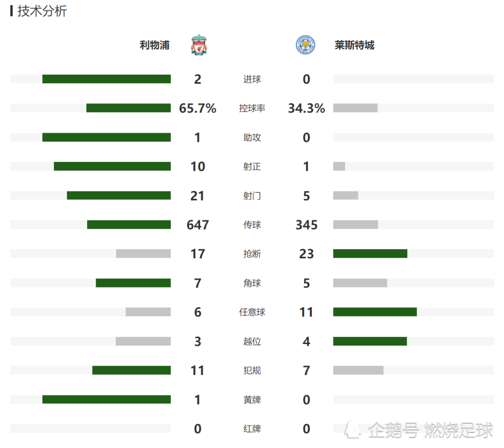
Task: Click the 企鹅号 燃烧足球 watermark text
Action: 431,430
